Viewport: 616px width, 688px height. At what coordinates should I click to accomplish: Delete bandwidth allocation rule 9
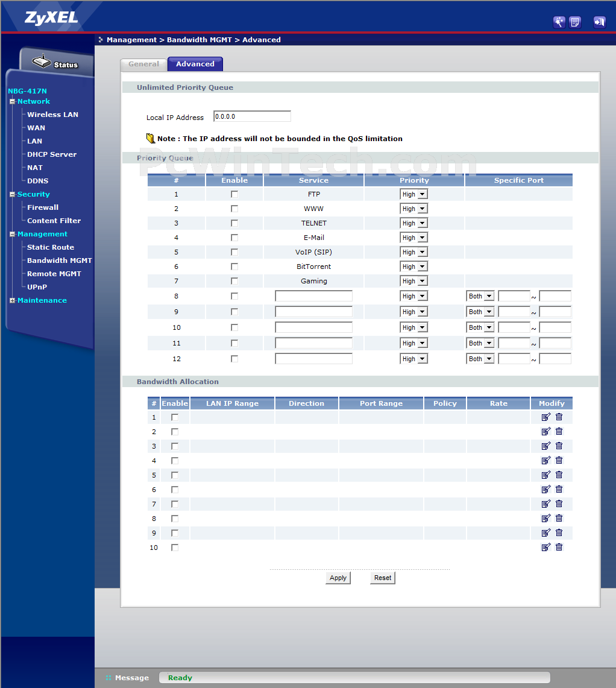click(559, 532)
